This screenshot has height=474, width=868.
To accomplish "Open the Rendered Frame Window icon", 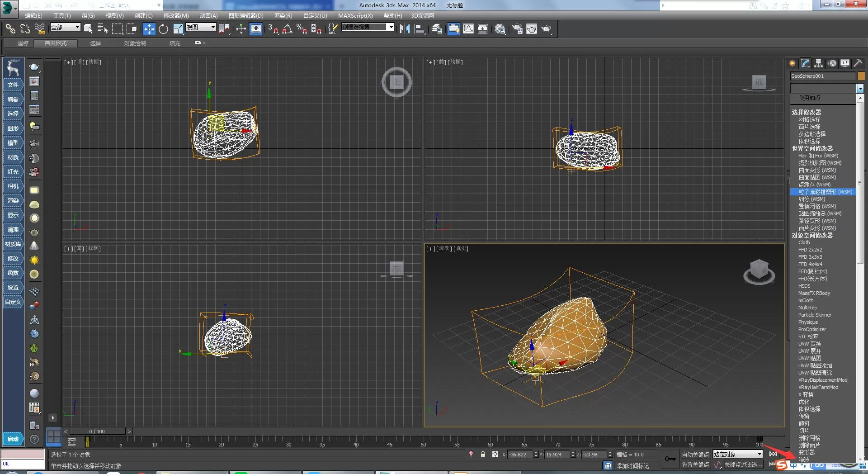I will (532, 28).
